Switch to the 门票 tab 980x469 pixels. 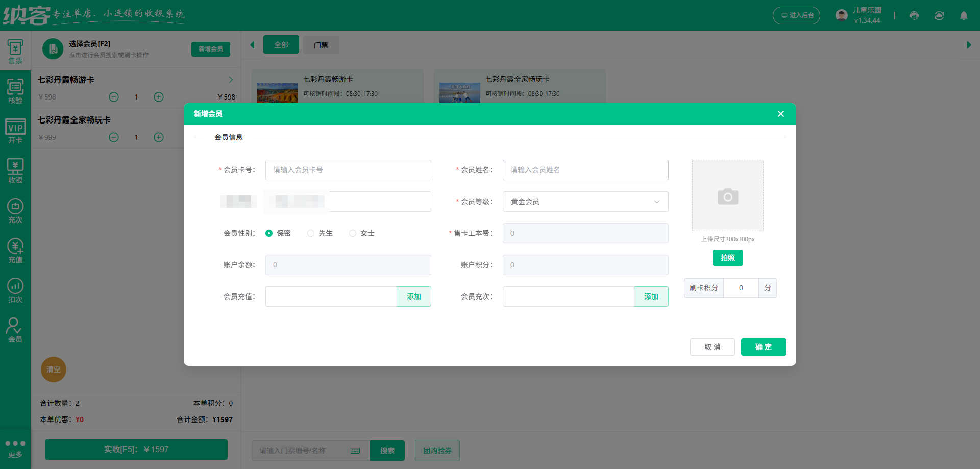(x=321, y=45)
